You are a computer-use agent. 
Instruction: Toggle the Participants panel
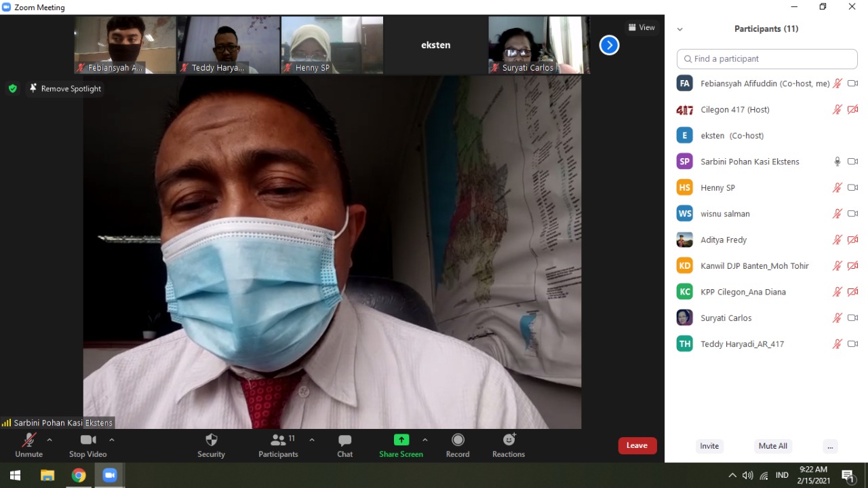pos(278,445)
